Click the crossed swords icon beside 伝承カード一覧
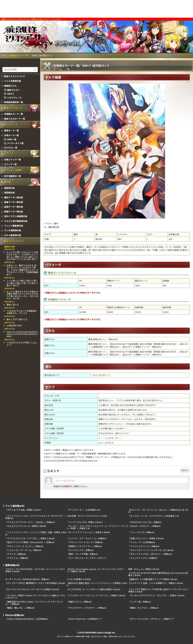The height and width of the screenshot is (644, 193). tap(2, 135)
